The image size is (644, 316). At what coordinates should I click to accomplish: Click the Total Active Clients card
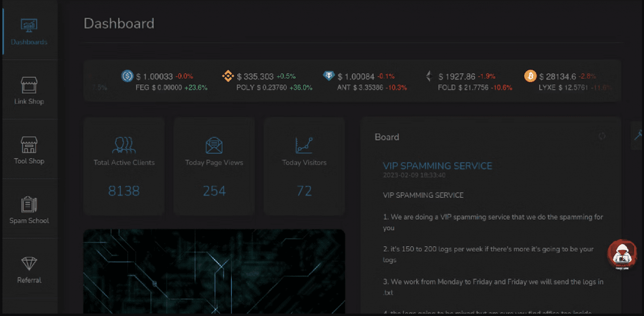tap(124, 166)
